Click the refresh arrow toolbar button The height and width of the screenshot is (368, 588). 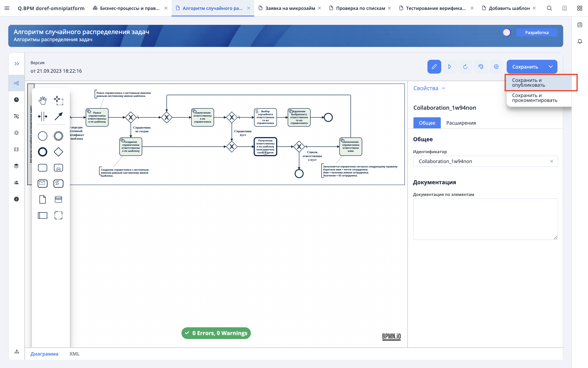(465, 67)
